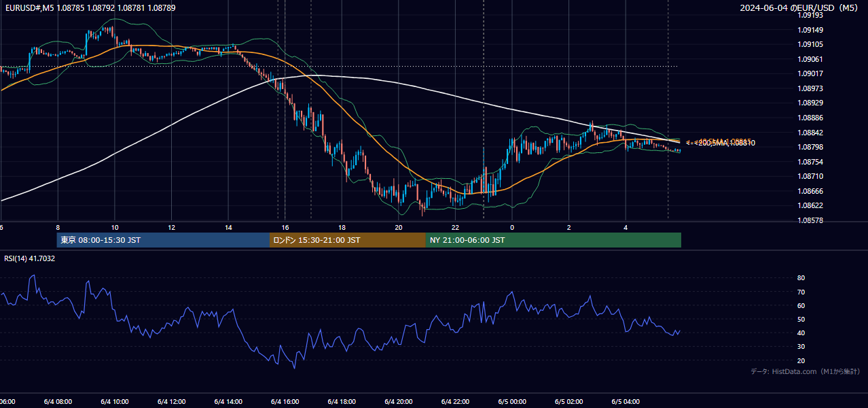Click price axis label 1.08666
This screenshot has width=868, height=408.
(810, 191)
